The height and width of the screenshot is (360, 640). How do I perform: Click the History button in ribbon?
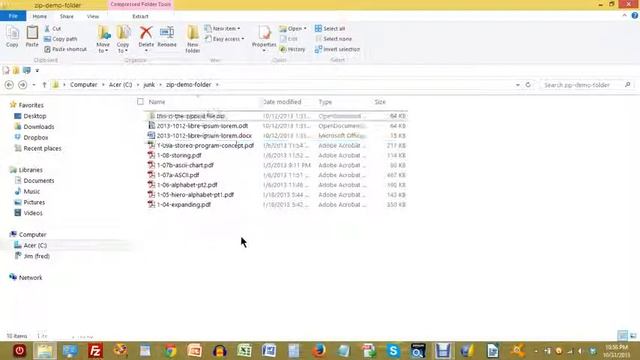(292, 49)
